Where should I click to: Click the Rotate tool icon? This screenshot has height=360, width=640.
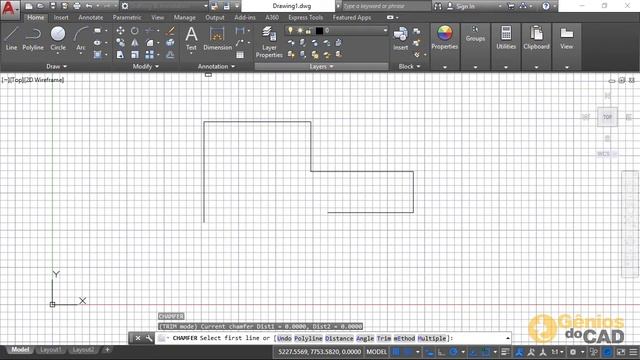pyautogui.click(x=135, y=31)
